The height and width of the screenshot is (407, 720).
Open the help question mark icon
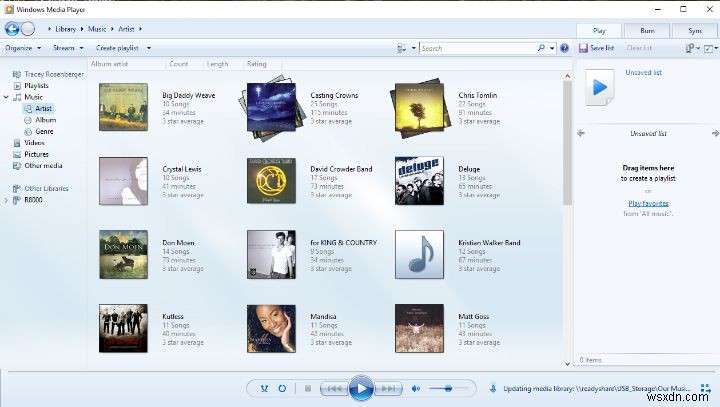pos(564,48)
